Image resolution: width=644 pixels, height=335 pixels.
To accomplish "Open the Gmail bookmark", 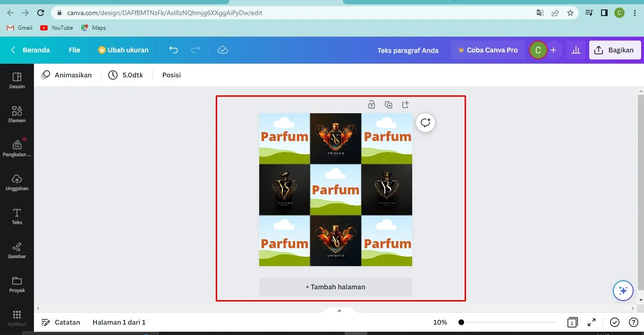I will (20, 28).
